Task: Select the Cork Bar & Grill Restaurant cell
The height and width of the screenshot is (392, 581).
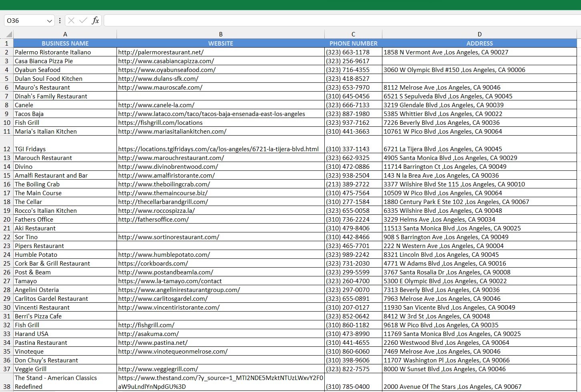Action: click(x=65, y=263)
